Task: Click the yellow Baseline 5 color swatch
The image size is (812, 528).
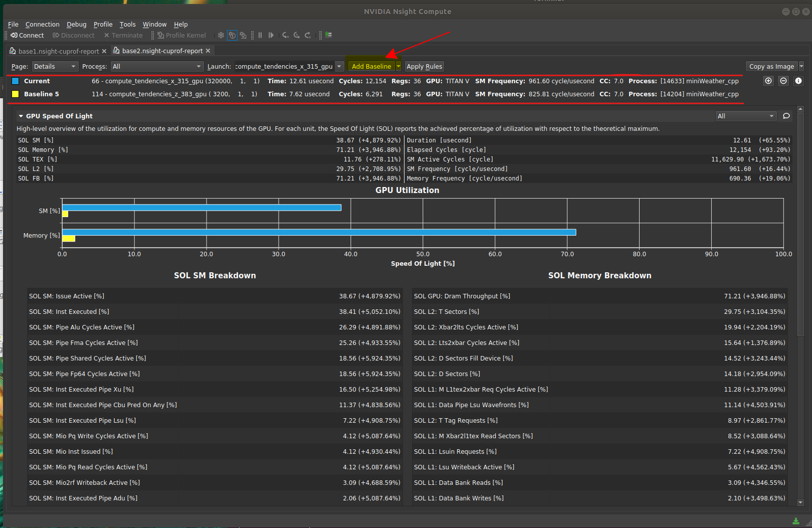Action: [x=15, y=94]
